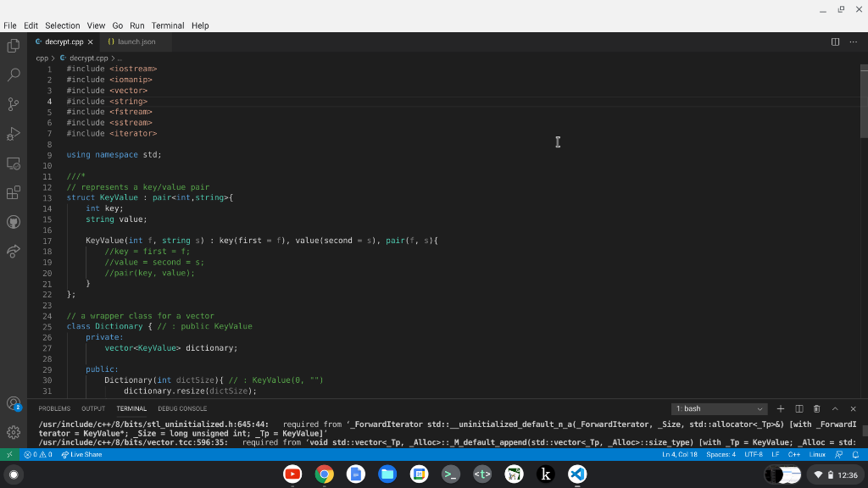Image resolution: width=868 pixels, height=488 pixels.
Task: Open Remote Explorer view
Action: pos(14,164)
